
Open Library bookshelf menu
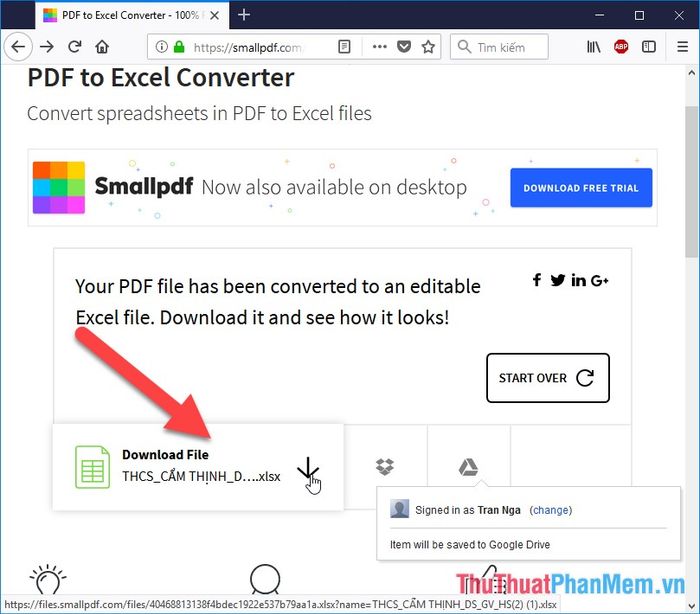tap(594, 46)
